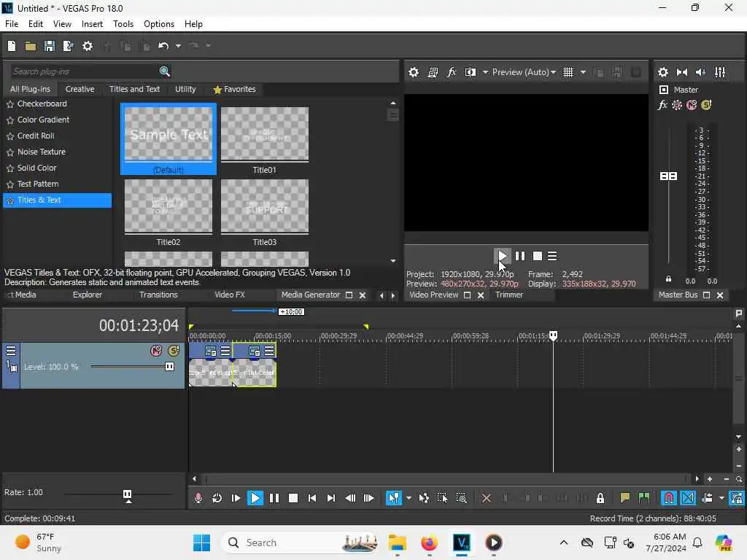Focus the Search plug-ins field
The height and width of the screenshot is (560, 747).
coord(83,71)
